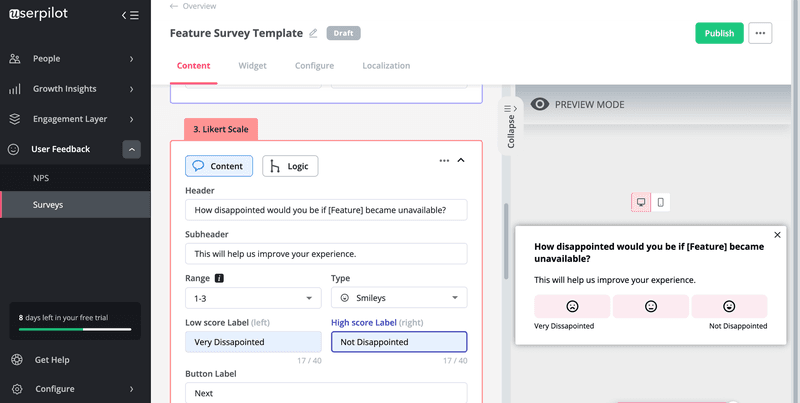Click the Collapse panel handle
Image resolution: width=800 pixels, height=403 pixels.
(511, 126)
